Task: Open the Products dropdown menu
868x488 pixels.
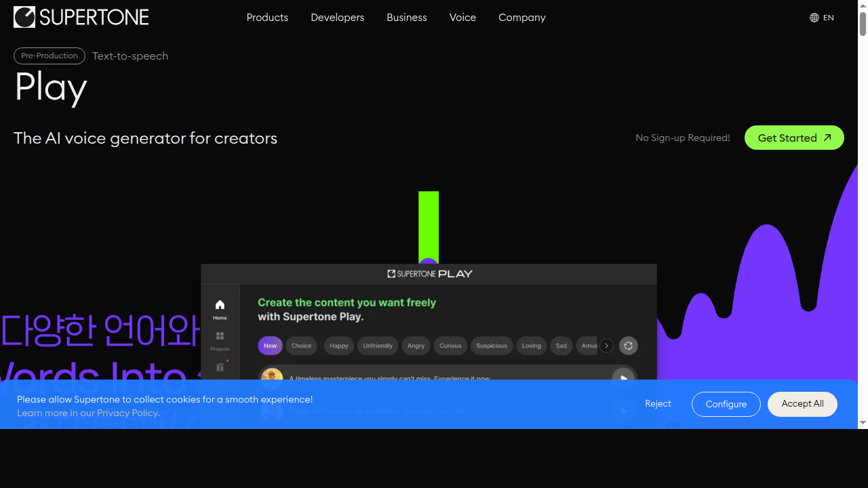Action: click(x=267, y=18)
